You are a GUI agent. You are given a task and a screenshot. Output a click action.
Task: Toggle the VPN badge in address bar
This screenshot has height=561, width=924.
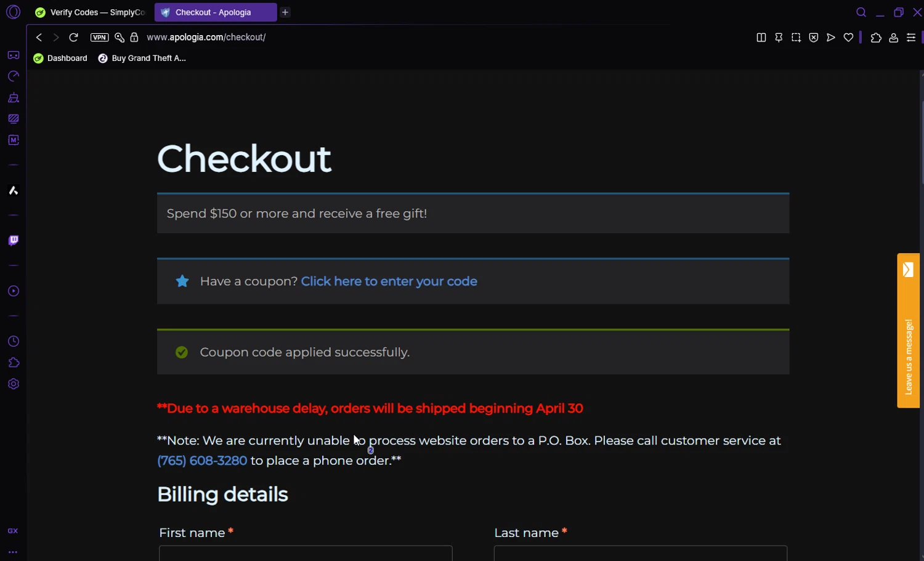[99, 38]
